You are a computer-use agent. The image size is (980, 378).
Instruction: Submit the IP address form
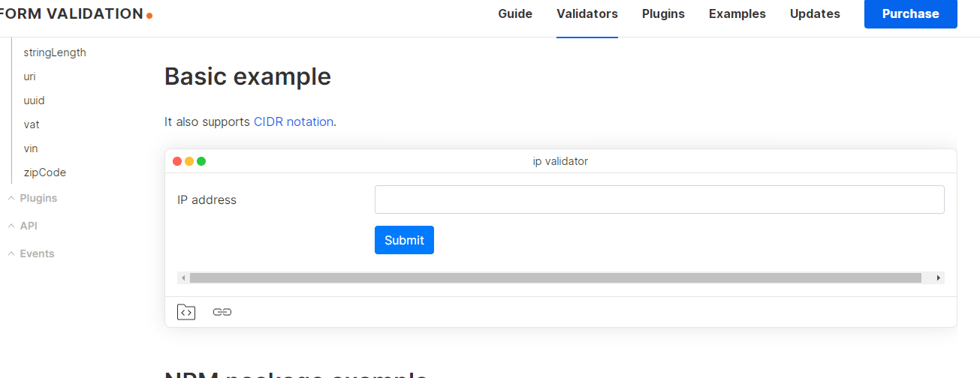click(404, 240)
